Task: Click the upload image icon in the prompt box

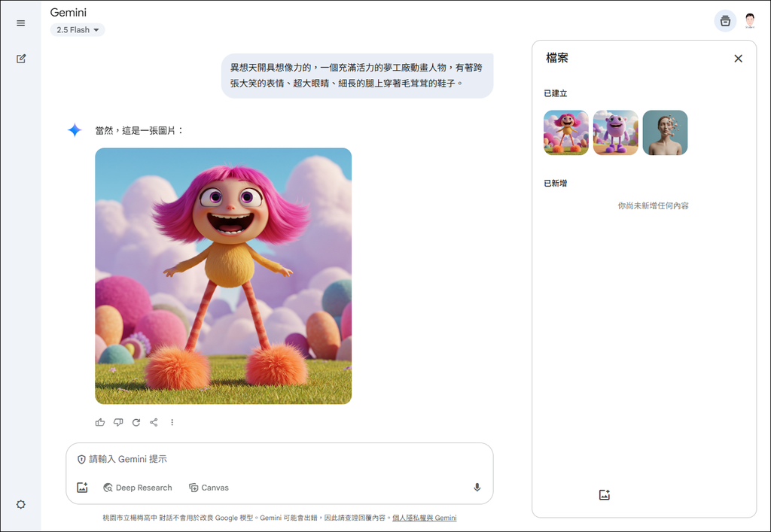Action: (82, 488)
